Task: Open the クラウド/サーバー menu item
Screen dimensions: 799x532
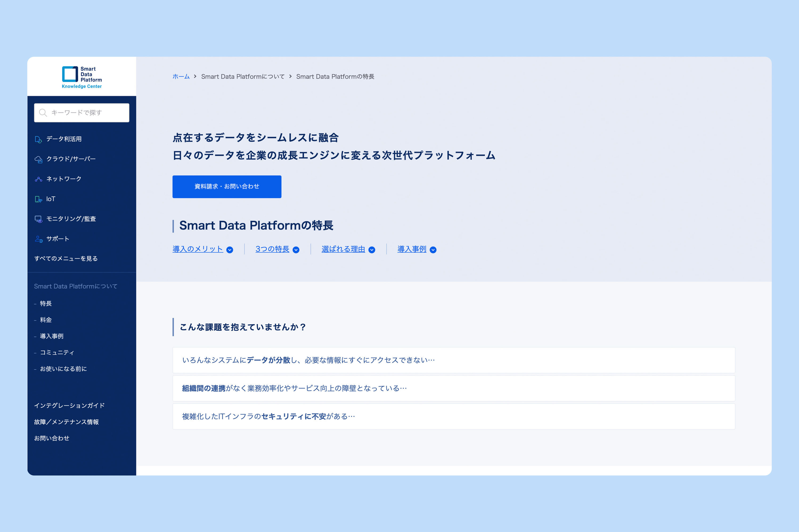Action: pos(71,159)
